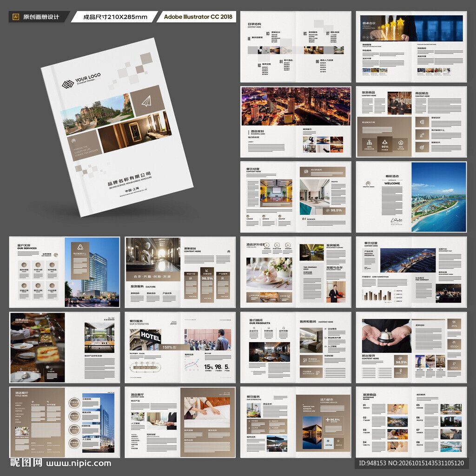476x476 pixels.
Task: Open the HOTEL sign photo
Action: pyautogui.click(x=145, y=340)
